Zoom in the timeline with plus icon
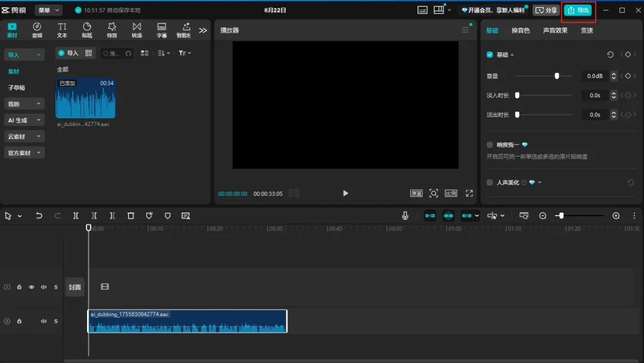Viewport: 644px width, 363px height. 615,216
